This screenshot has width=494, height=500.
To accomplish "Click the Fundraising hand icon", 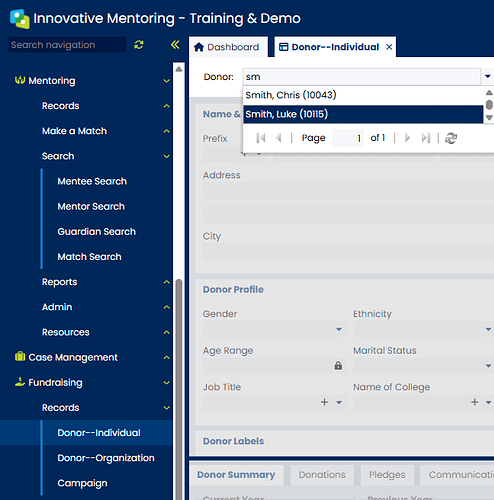I will [x=20, y=382].
